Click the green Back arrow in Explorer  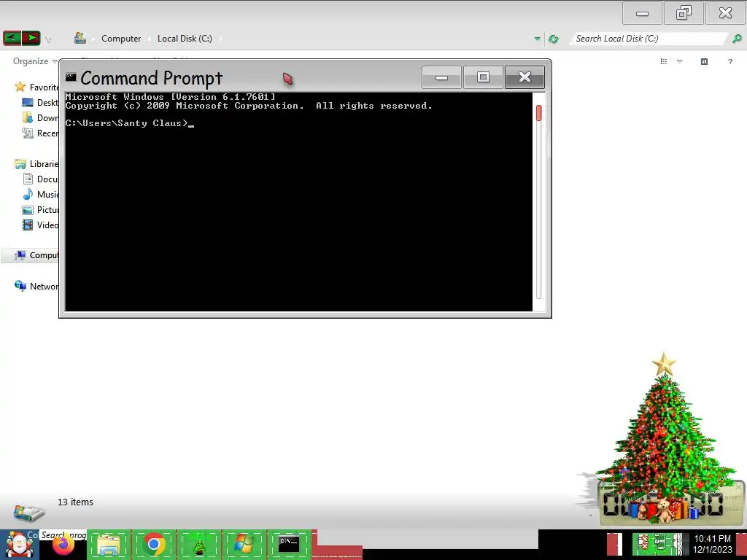point(12,38)
